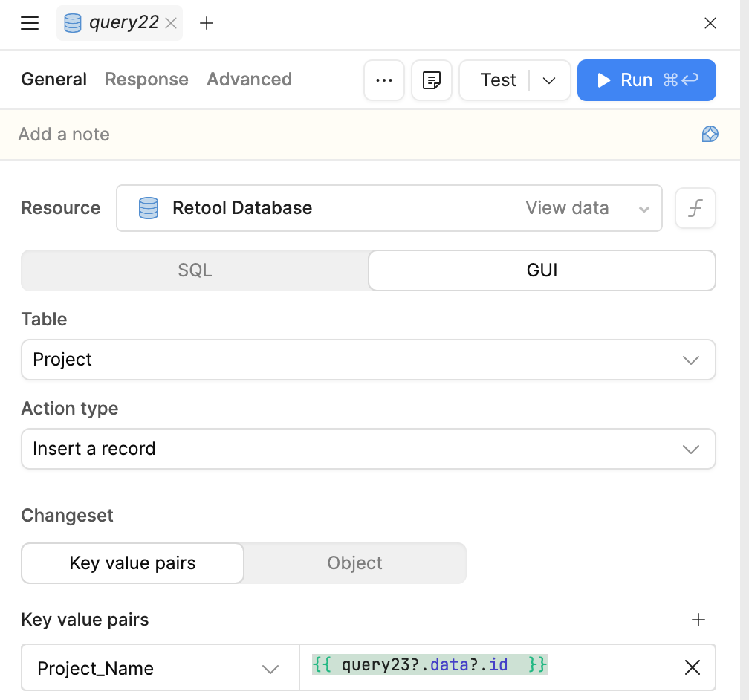
Task: Click the function (fx) icon beside Resource
Action: click(695, 208)
